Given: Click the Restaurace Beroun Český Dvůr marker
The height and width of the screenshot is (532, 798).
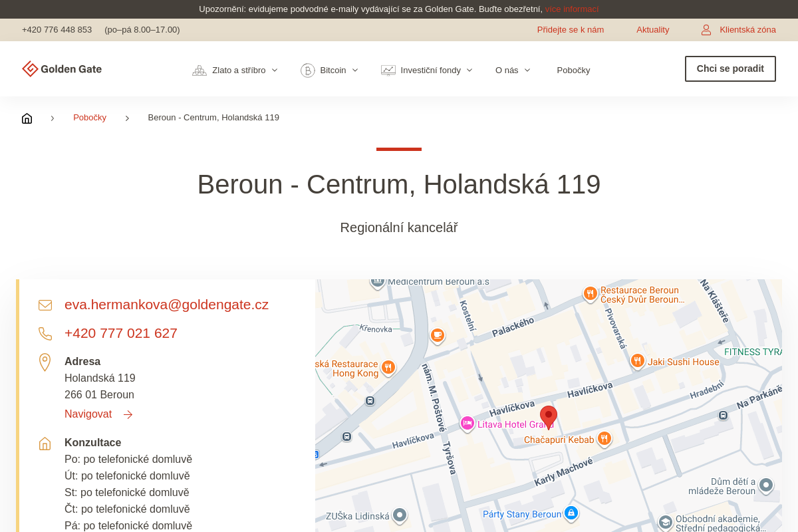Looking at the screenshot, I should (590, 293).
